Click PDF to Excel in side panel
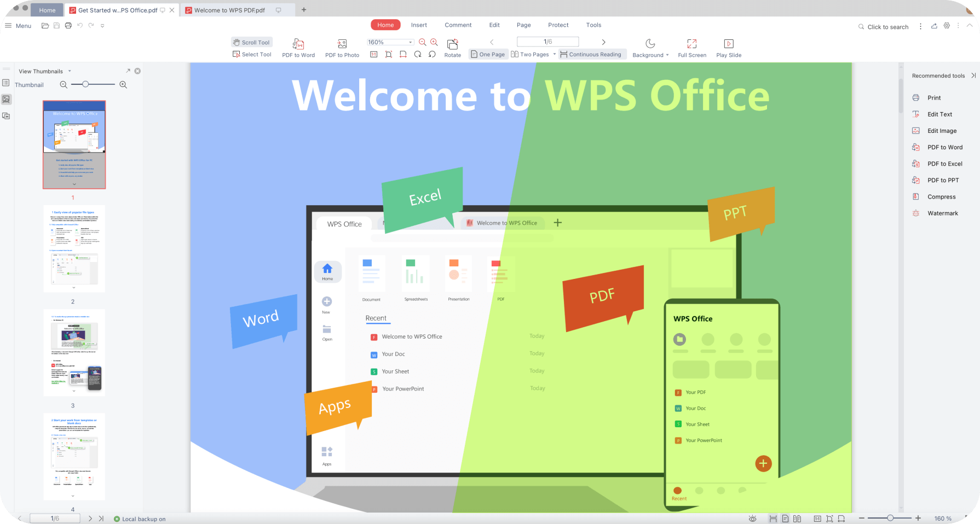The height and width of the screenshot is (524, 980). point(944,164)
